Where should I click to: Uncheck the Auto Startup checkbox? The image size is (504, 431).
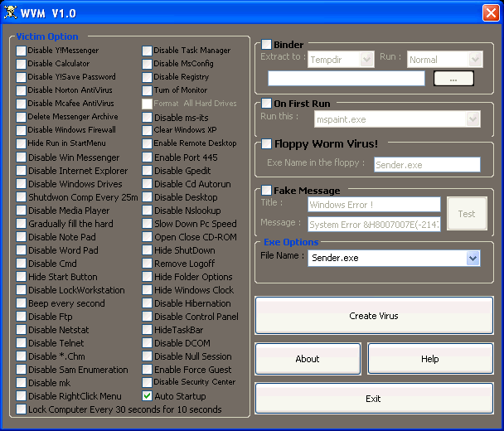pos(148,396)
